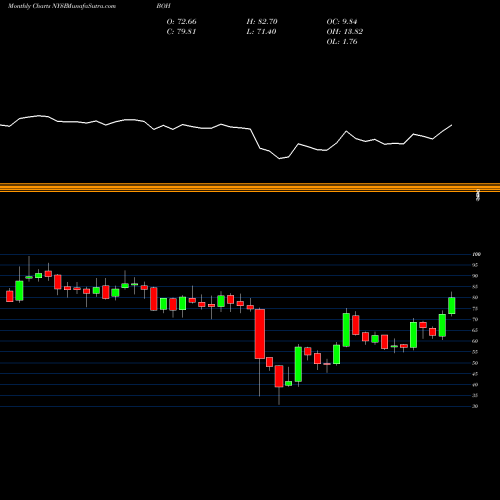Click the 'OL: 1.76' statistic
The height and width of the screenshot is (500, 500).
coord(342,42)
